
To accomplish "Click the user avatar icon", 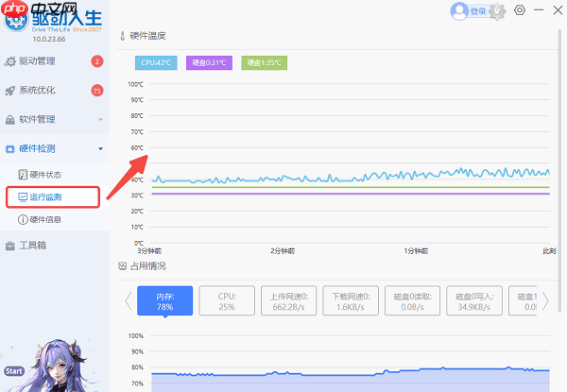I will coord(459,11).
